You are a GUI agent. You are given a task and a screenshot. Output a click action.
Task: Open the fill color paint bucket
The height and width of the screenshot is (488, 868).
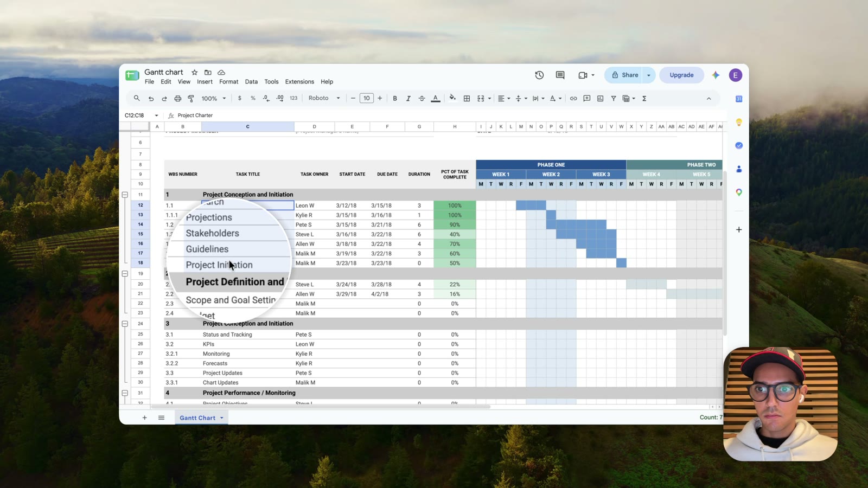point(452,98)
